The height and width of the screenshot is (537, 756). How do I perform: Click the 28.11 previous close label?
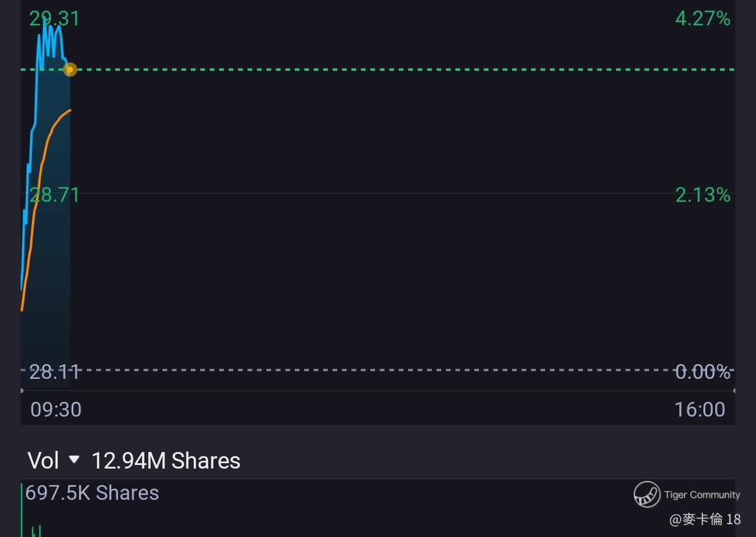[x=54, y=372]
